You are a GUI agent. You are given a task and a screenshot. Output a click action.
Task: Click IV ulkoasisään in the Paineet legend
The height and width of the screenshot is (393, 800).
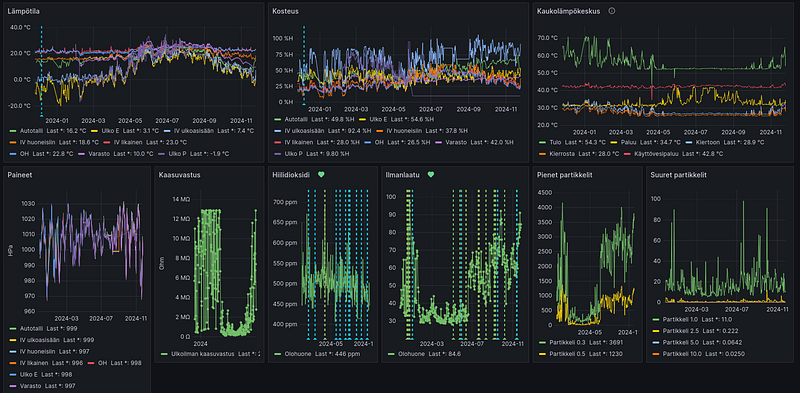pos(38,340)
